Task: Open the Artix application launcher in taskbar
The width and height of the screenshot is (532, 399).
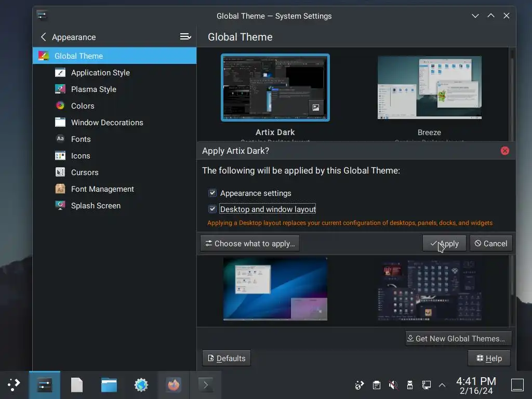Action: (14, 385)
